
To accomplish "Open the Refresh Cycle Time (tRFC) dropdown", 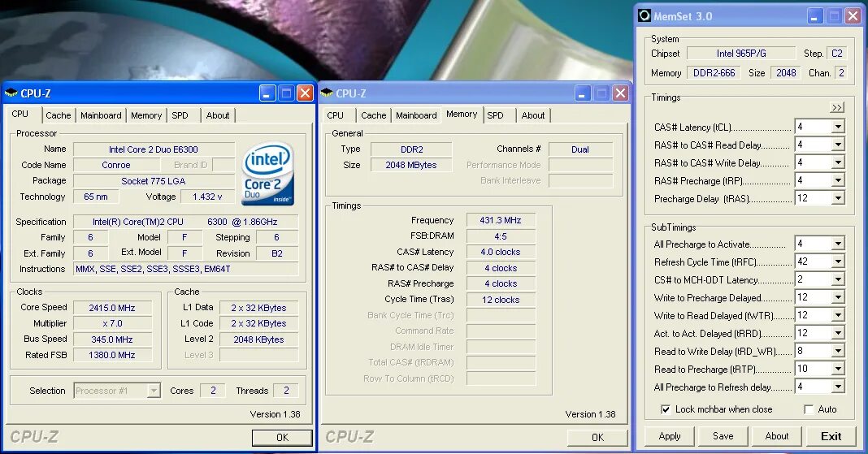I will point(838,262).
